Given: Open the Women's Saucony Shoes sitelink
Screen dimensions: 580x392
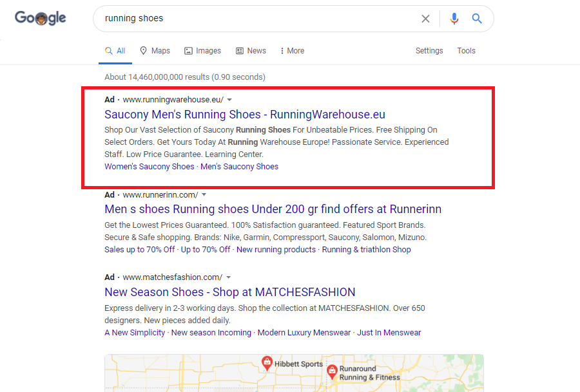Looking at the screenshot, I should point(150,167).
